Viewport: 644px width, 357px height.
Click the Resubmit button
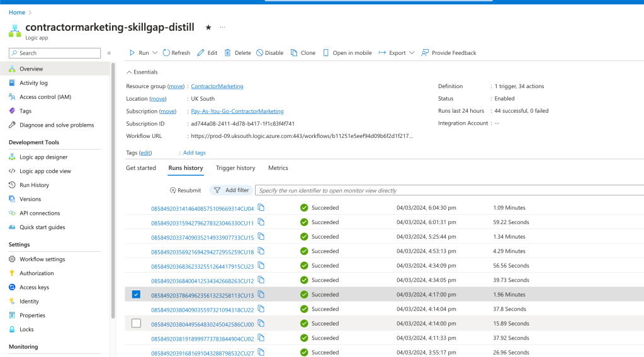click(x=185, y=190)
